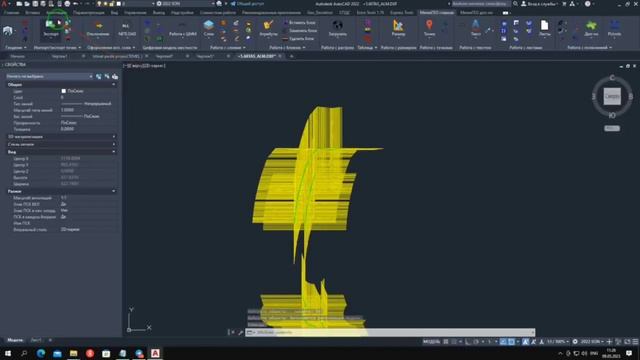The image size is (640, 360).
Task: Click the Quick Select icon in the Properties panel
Action: [115, 76]
